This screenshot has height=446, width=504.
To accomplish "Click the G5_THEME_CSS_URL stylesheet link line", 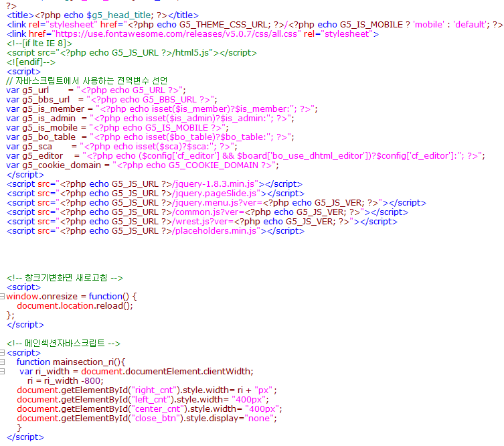I will [254, 24].
